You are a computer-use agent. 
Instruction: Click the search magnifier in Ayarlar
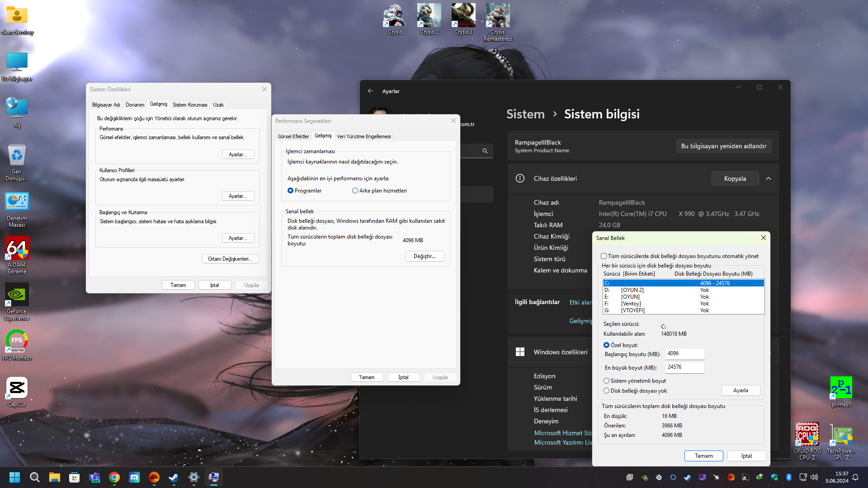(485, 151)
